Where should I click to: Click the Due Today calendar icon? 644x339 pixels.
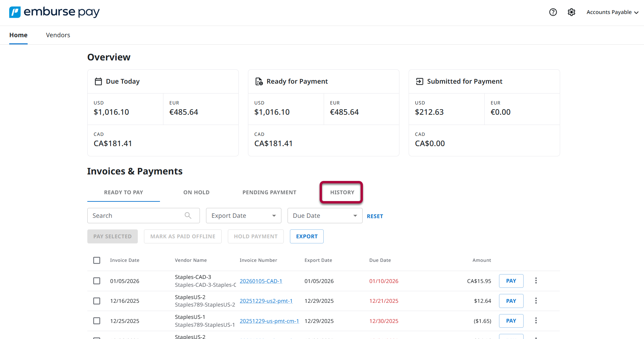(98, 81)
